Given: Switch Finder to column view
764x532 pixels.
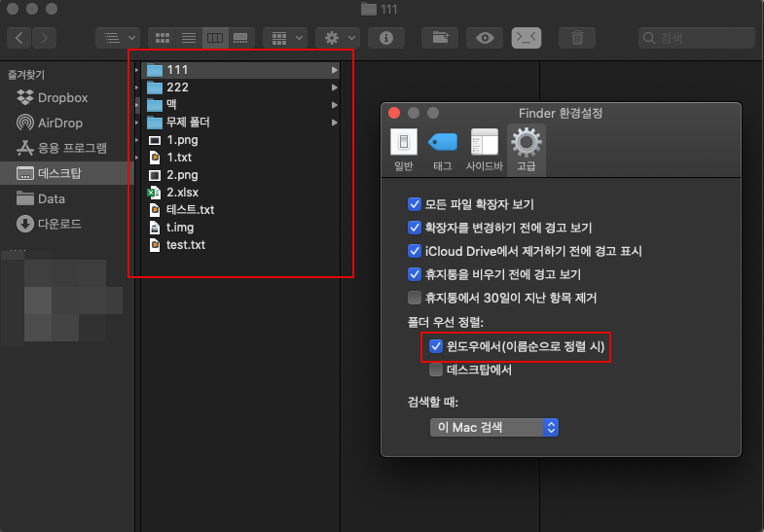Looking at the screenshot, I should coord(215,38).
